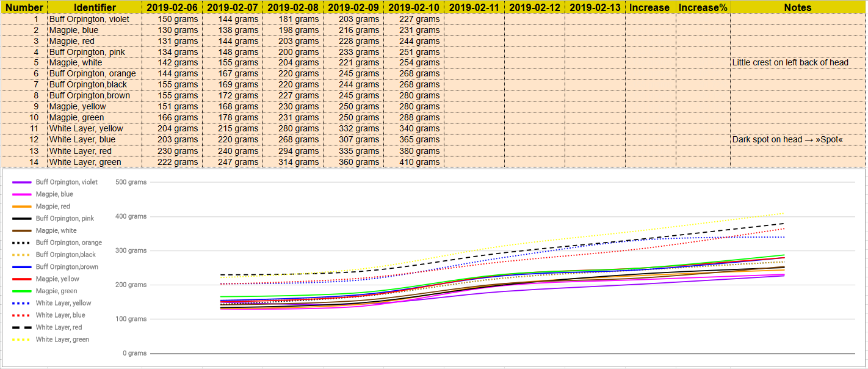Click the empty Increase cell for row 1
The height and width of the screenshot is (369, 868).
click(649, 18)
